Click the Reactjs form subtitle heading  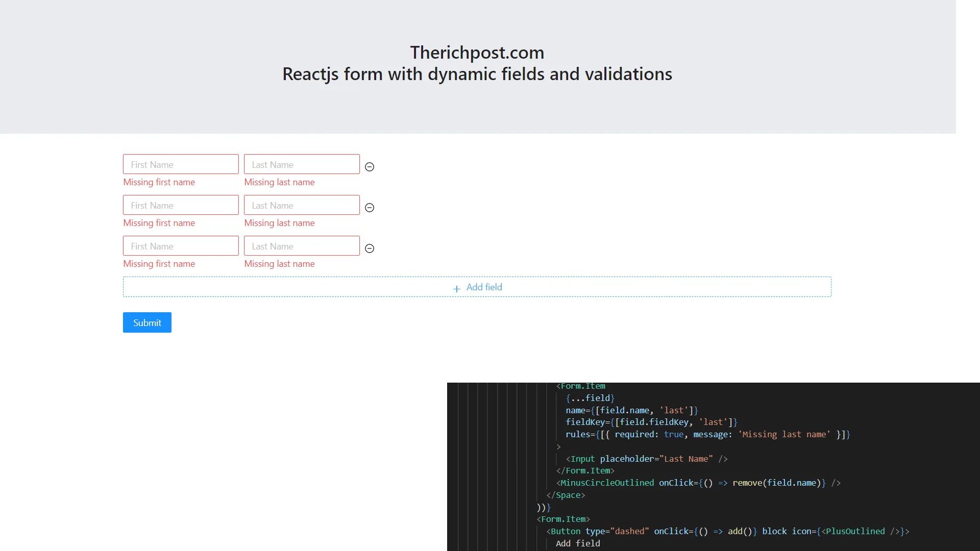[x=477, y=74]
